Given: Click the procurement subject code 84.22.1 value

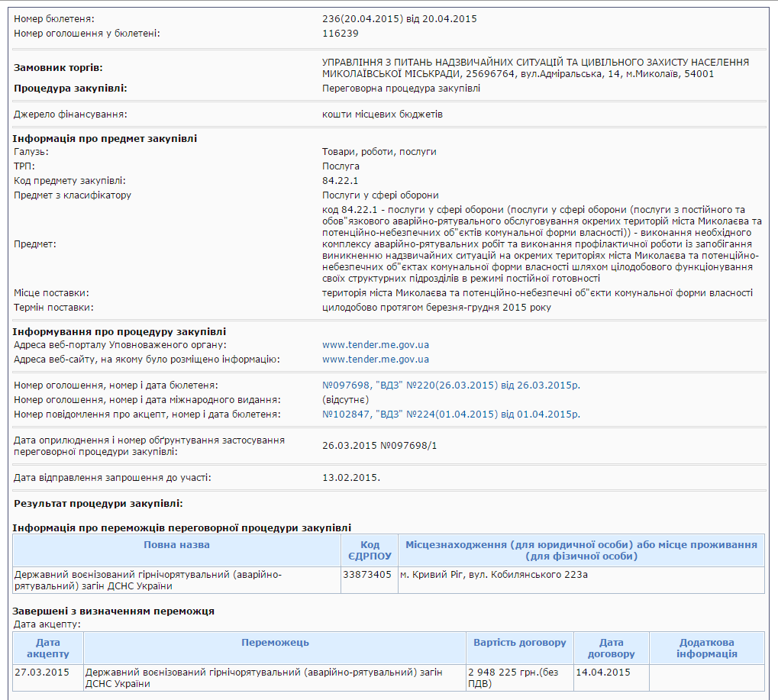Looking at the screenshot, I should click(x=341, y=181).
